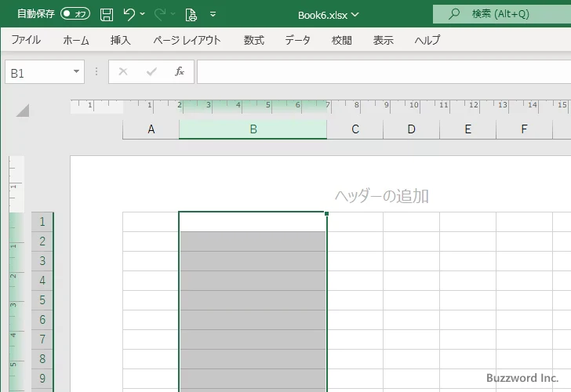Switch to the ホーム tab
Viewport: 571px width, 392px height.
76,40
